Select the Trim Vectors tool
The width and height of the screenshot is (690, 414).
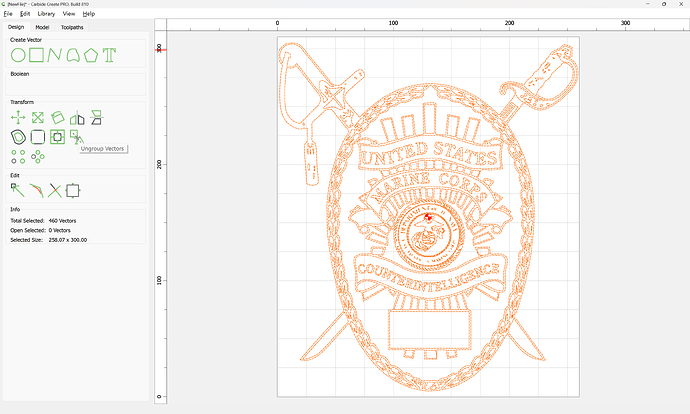pos(55,191)
